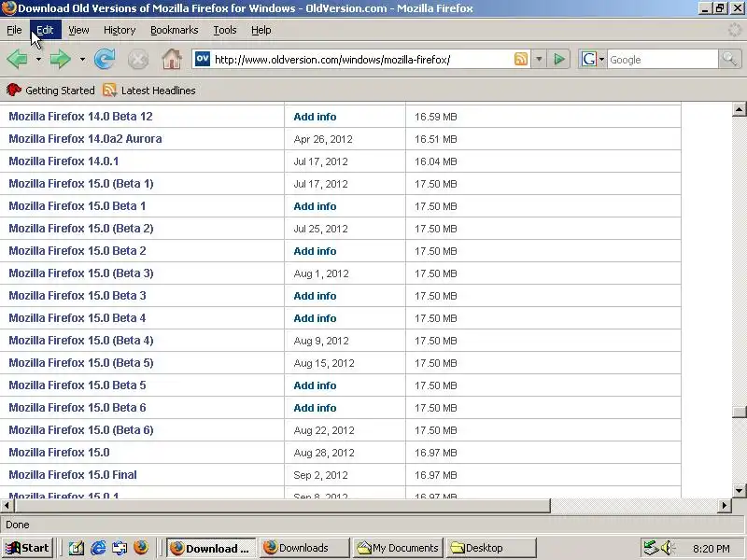The image size is (747, 560).
Task: Open Mozilla Firefox 14.0.1 link
Action: pyautogui.click(x=63, y=161)
